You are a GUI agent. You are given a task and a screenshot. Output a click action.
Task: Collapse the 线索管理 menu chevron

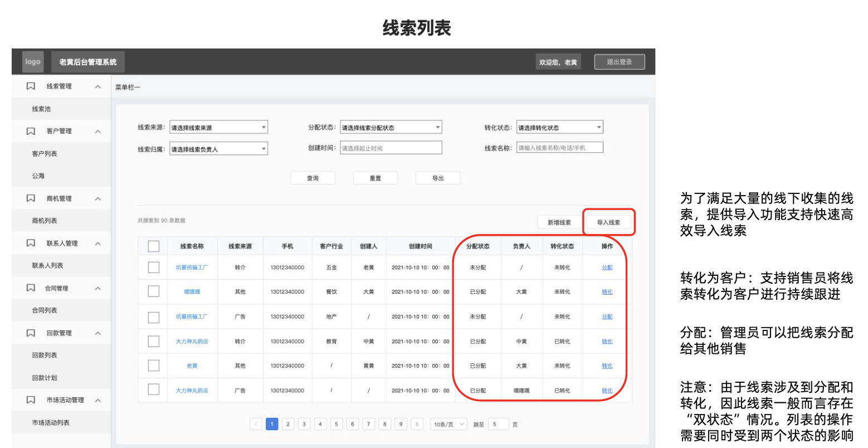point(98,86)
